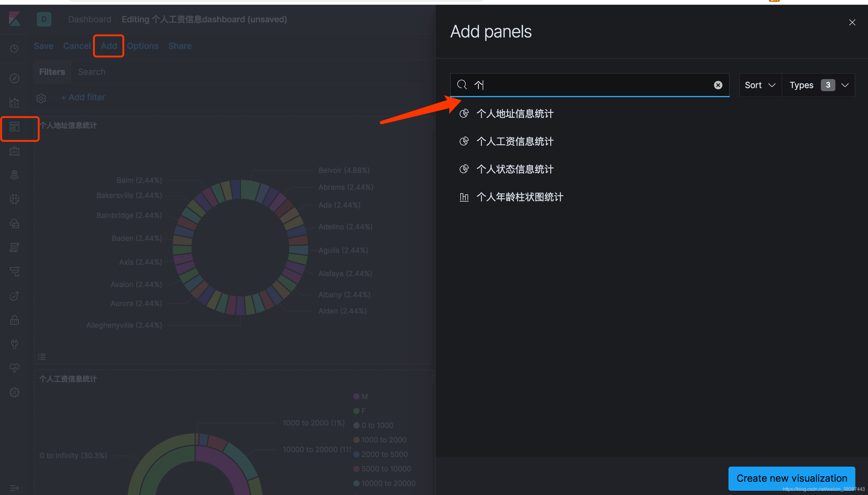Viewport: 868px width, 495px height.
Task: Open the Sort dropdown
Action: click(760, 85)
